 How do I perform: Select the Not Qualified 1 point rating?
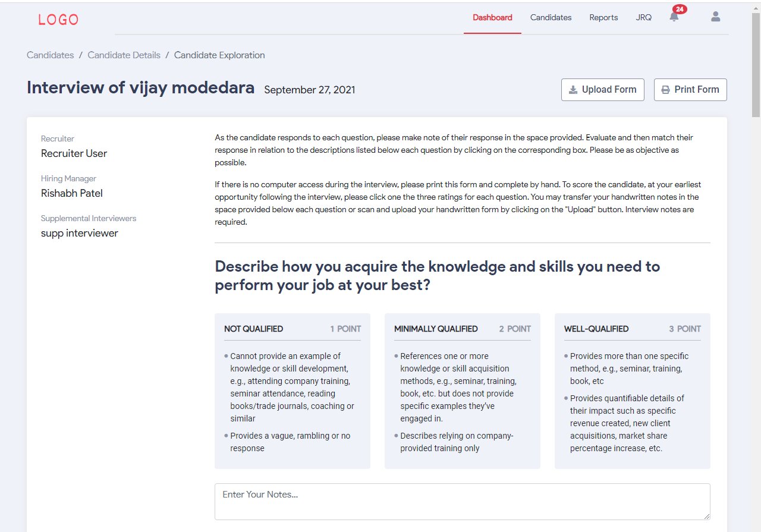[293, 391]
